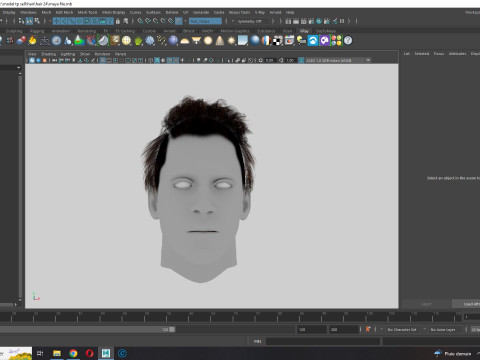This screenshot has width=480, height=360.
Task: Click the MEL command line input
Action: point(323,341)
